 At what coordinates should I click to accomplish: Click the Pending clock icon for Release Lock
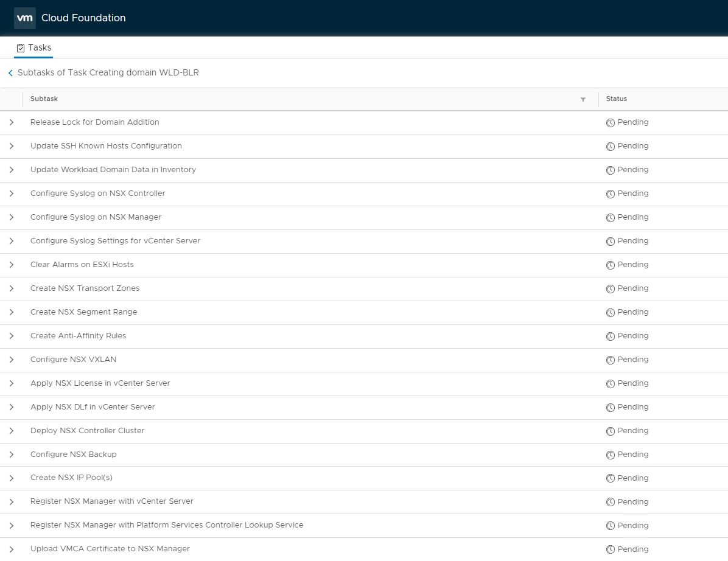610,123
